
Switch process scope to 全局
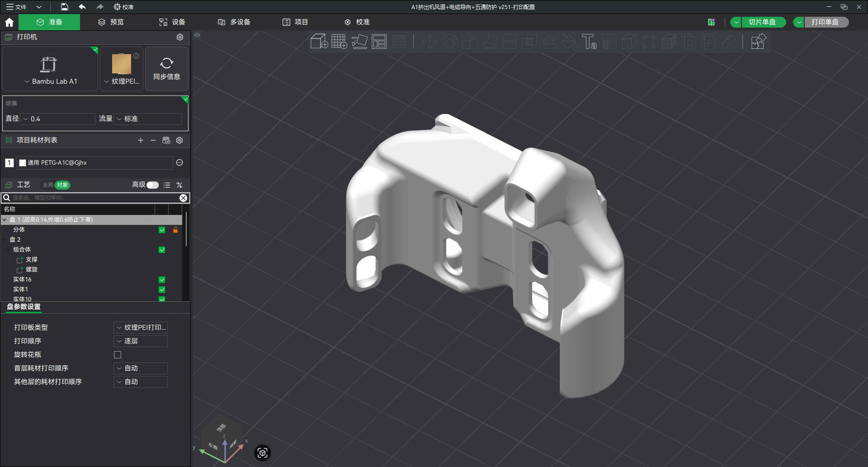(x=47, y=185)
